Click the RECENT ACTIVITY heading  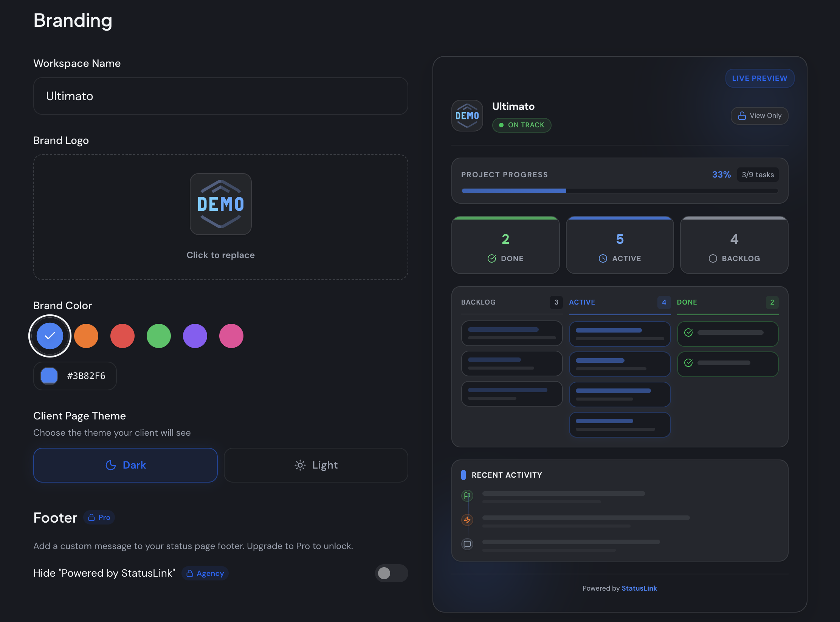coord(507,475)
